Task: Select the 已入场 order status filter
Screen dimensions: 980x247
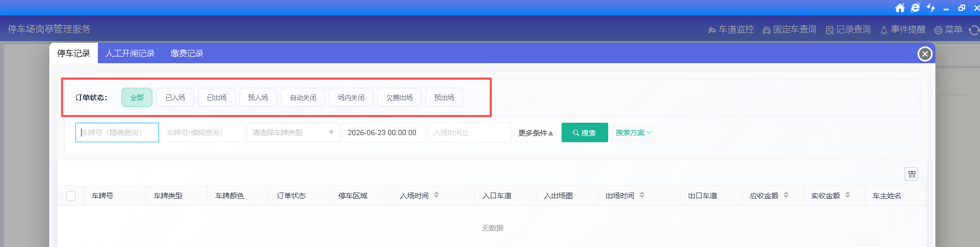Action: (175, 98)
